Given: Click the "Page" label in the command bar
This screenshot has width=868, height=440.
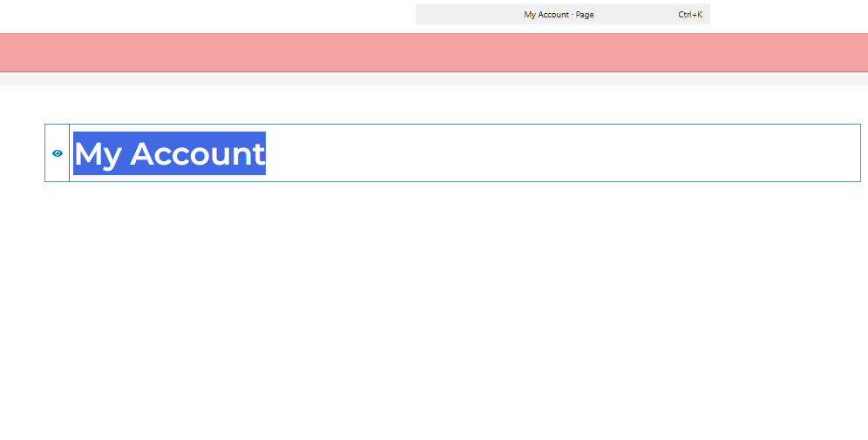Looking at the screenshot, I should pyautogui.click(x=585, y=15).
